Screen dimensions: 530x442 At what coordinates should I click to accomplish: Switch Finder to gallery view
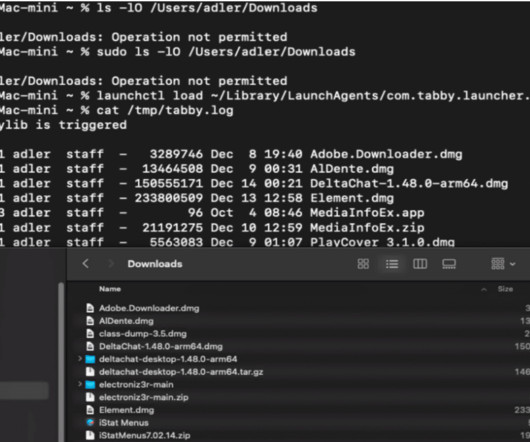(x=449, y=264)
